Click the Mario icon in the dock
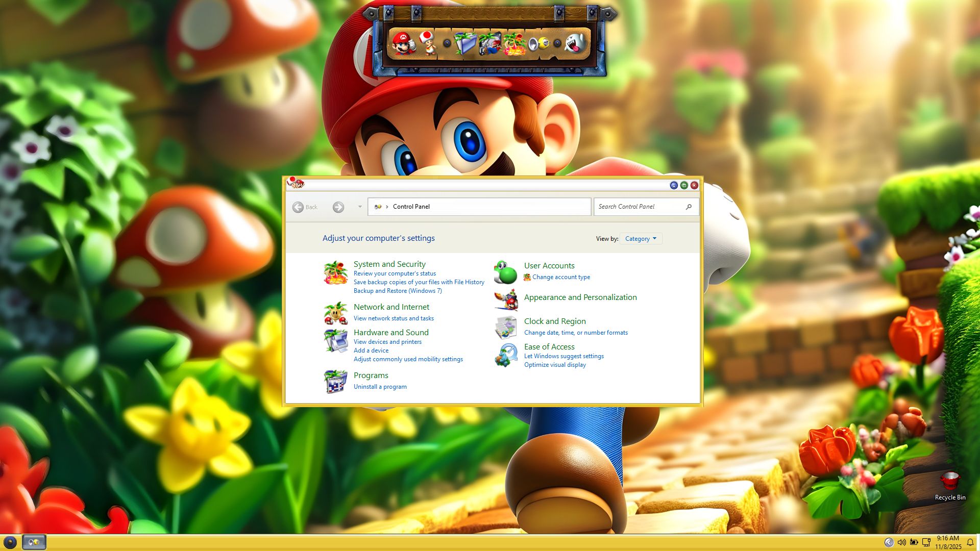Image resolution: width=980 pixels, height=551 pixels. 402,43
